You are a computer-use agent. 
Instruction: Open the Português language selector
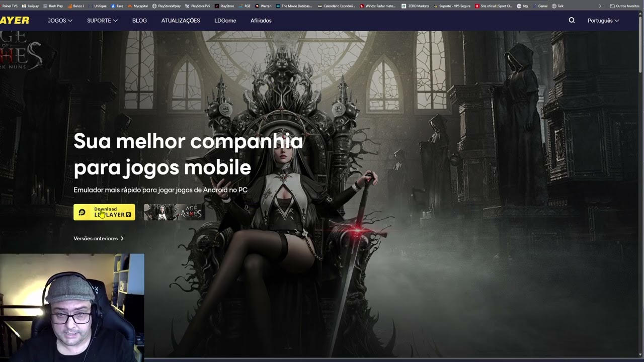603,21
